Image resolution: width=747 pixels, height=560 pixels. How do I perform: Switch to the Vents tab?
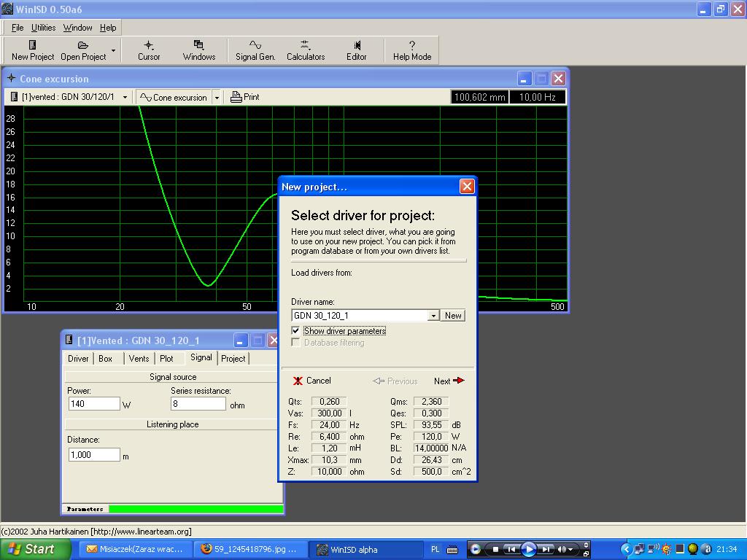139,359
